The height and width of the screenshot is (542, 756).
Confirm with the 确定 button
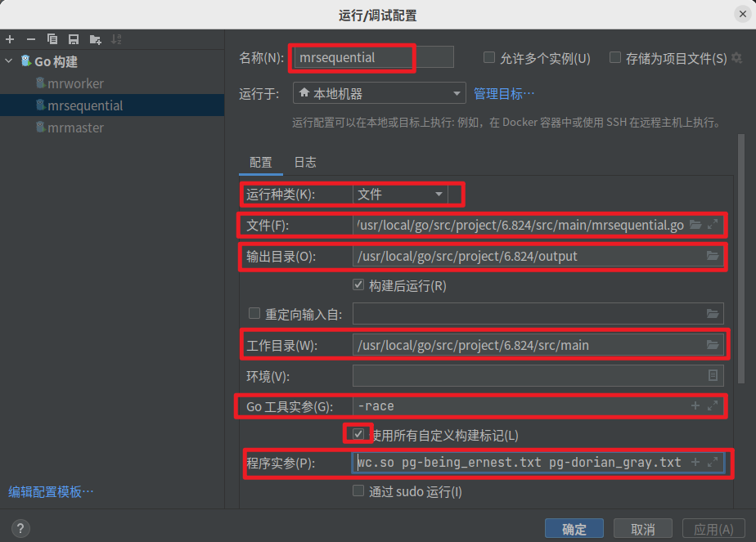pyautogui.click(x=574, y=528)
